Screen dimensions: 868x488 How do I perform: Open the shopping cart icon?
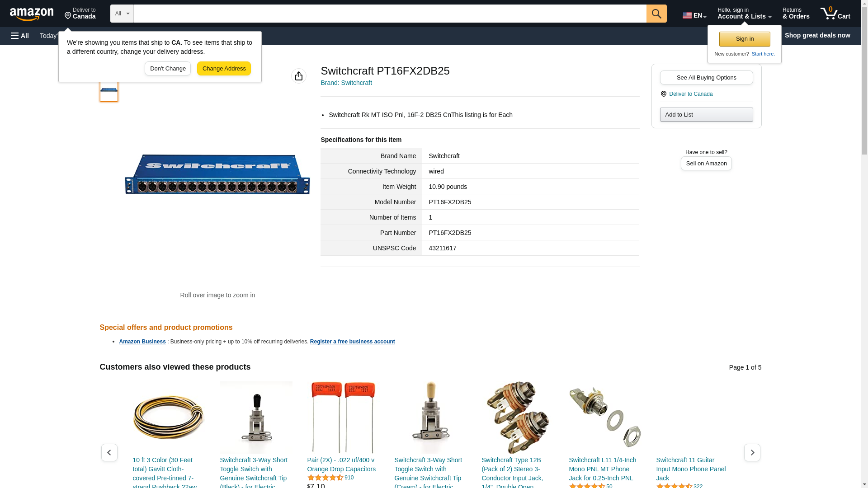[x=835, y=13]
